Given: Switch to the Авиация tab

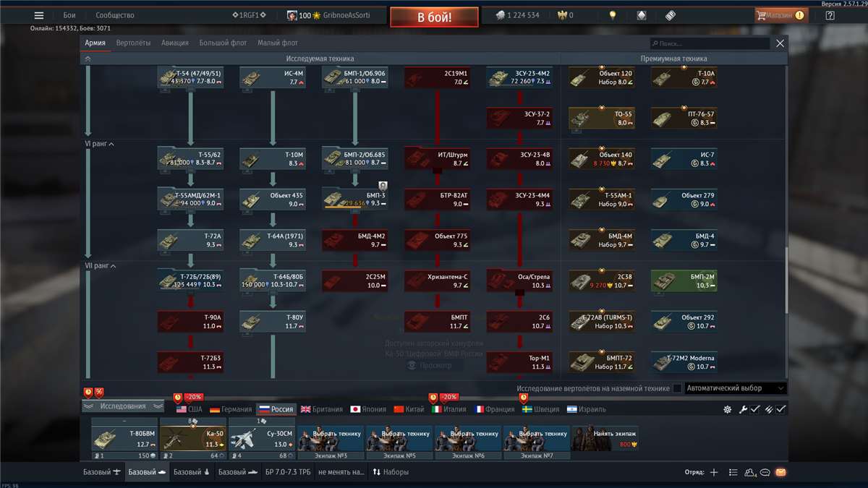Looking at the screenshot, I should 175,43.
